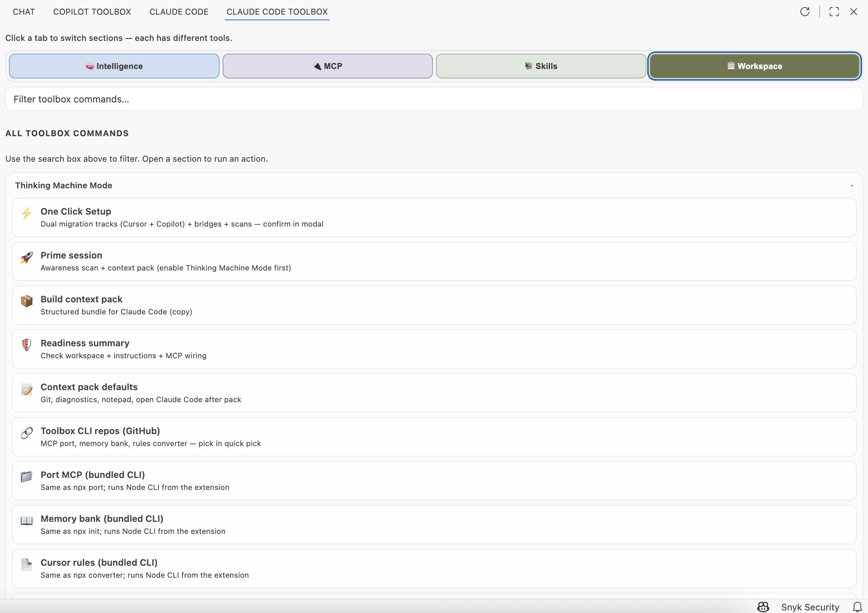Click the lightning bolt One Click Setup icon
The width and height of the screenshot is (868, 613).
pos(26,213)
